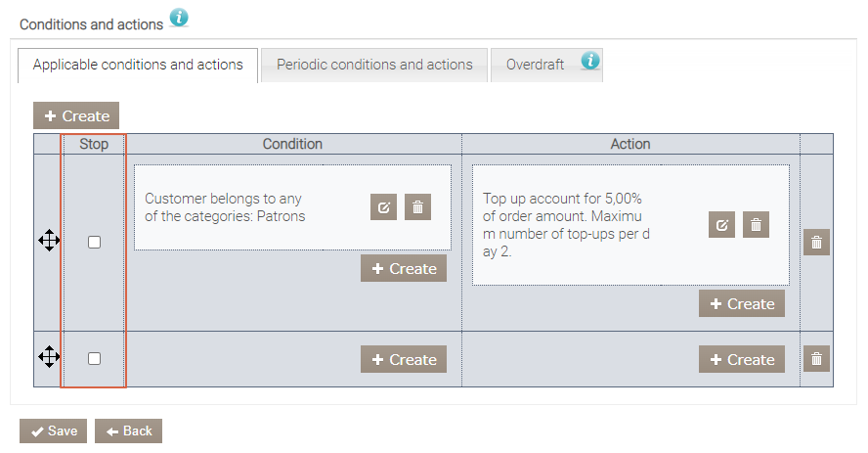Edit the top up account action

point(722,225)
